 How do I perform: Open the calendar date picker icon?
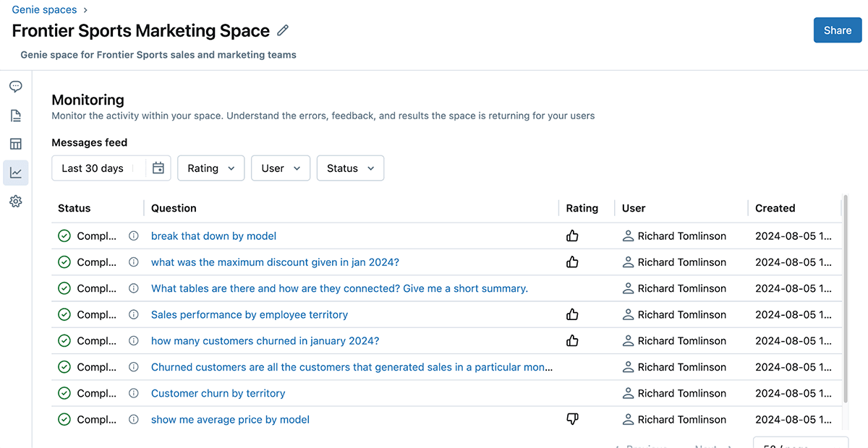click(x=158, y=168)
